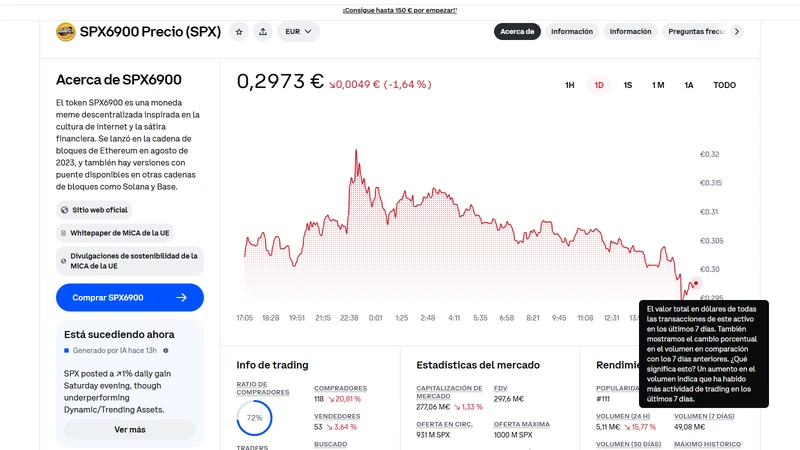Open the EUR currency dropdown
Viewport: 800px width, 450px height.
[298, 32]
